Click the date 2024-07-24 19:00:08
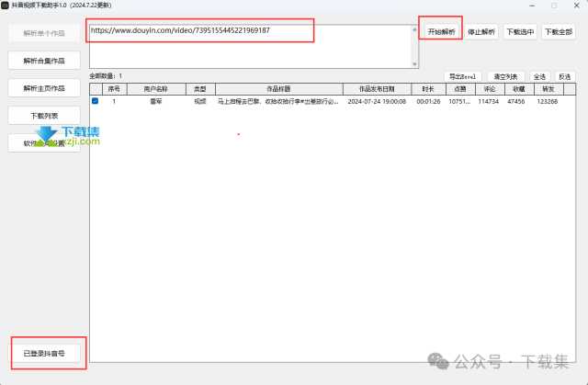The width and height of the screenshot is (588, 385). (x=377, y=102)
